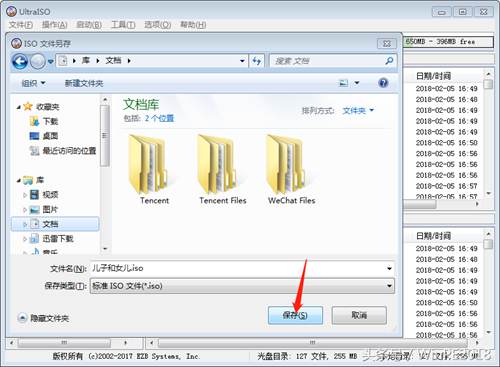Open the 排列方式 文件夹 dropdown
The height and width of the screenshot is (367, 500).
pyautogui.click(x=358, y=110)
